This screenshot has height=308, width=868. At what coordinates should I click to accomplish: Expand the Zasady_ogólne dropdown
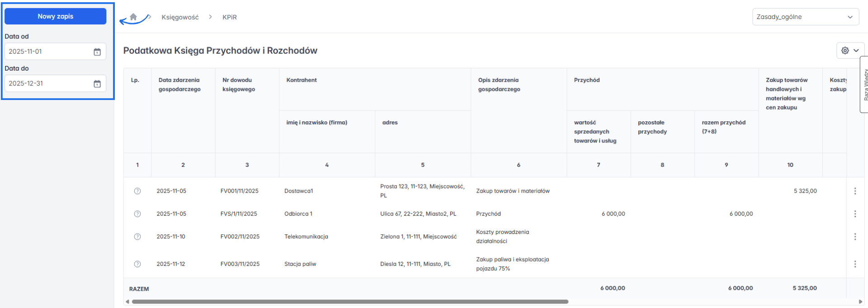[805, 17]
